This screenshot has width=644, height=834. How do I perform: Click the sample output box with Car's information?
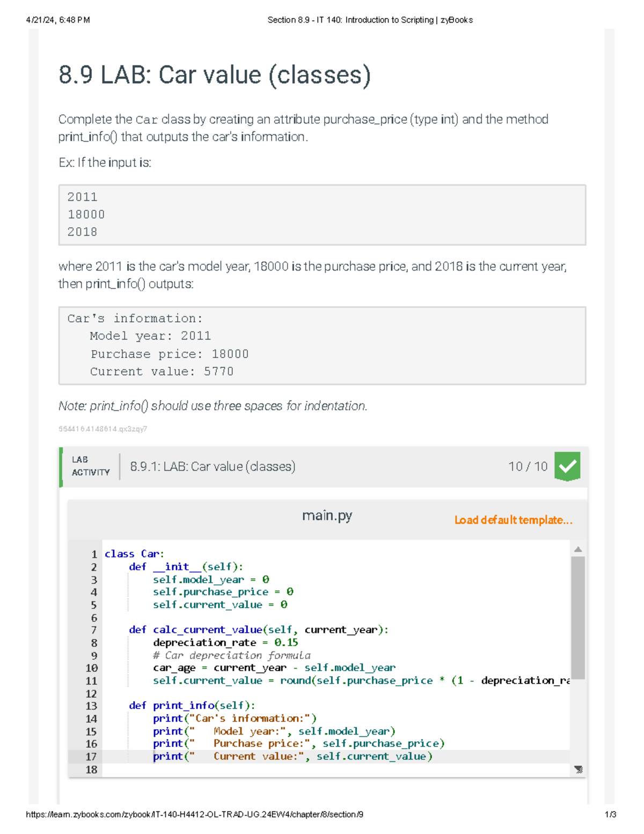pos(322,345)
